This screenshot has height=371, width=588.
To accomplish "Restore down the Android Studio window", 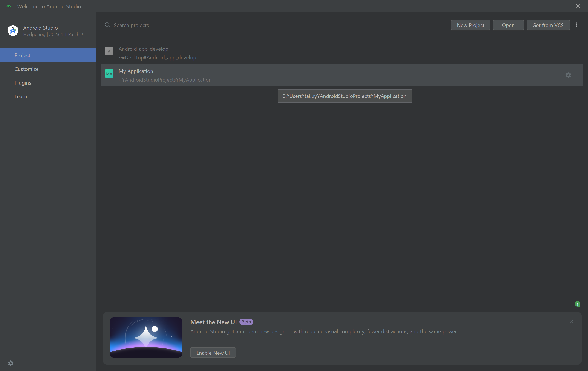I will tap(558, 6).
